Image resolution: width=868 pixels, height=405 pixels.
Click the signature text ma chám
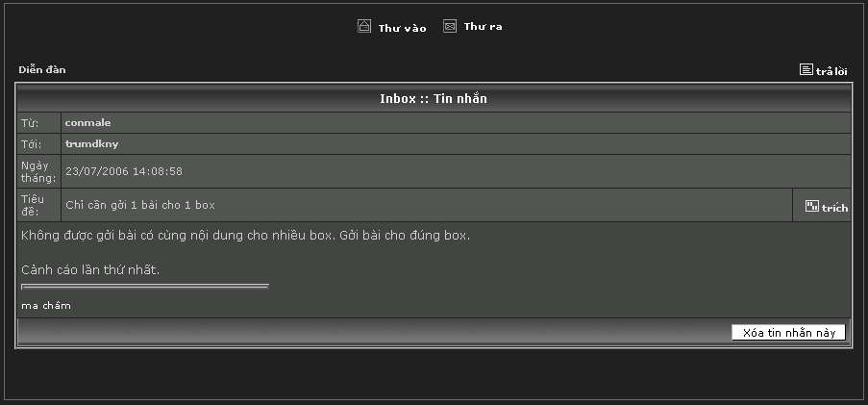point(46,306)
